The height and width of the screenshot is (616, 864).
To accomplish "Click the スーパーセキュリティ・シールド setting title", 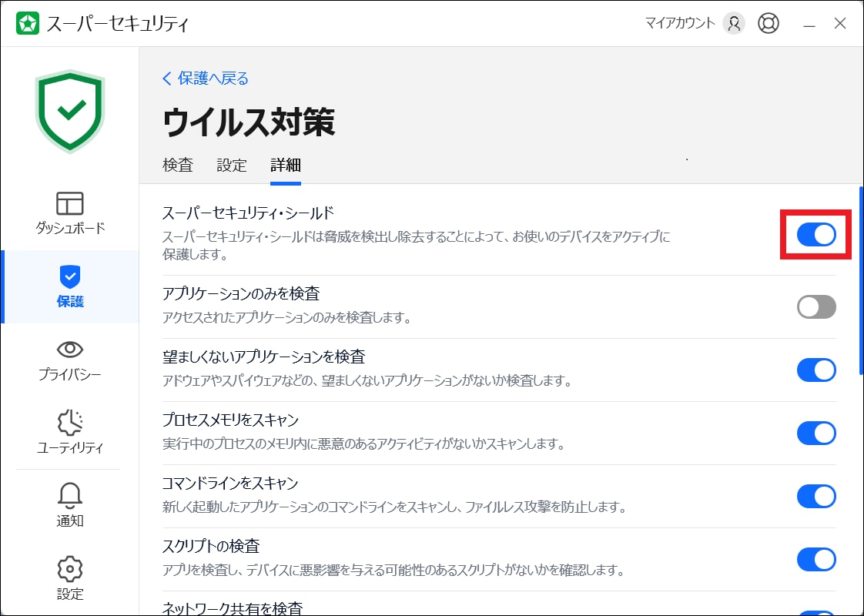I will 248,213.
